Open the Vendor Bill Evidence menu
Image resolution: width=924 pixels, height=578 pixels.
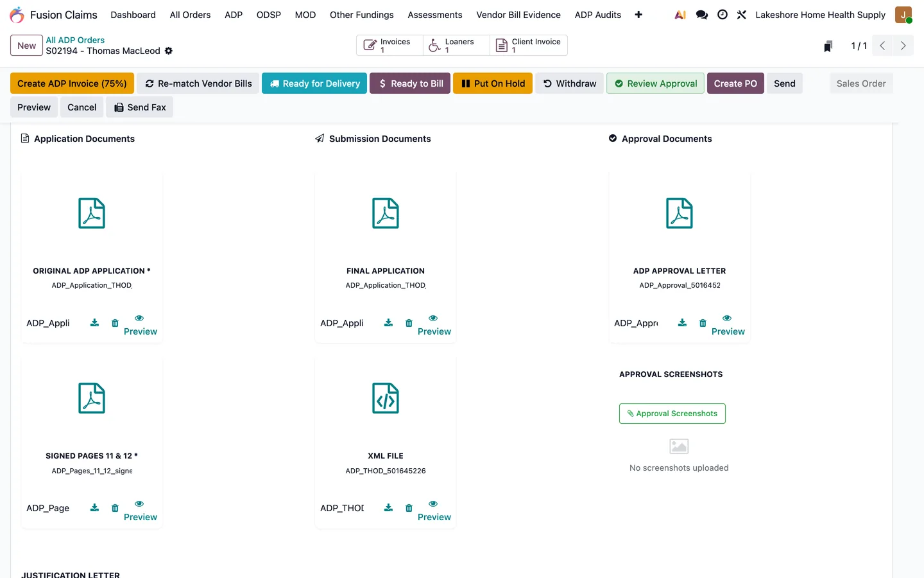(x=518, y=15)
